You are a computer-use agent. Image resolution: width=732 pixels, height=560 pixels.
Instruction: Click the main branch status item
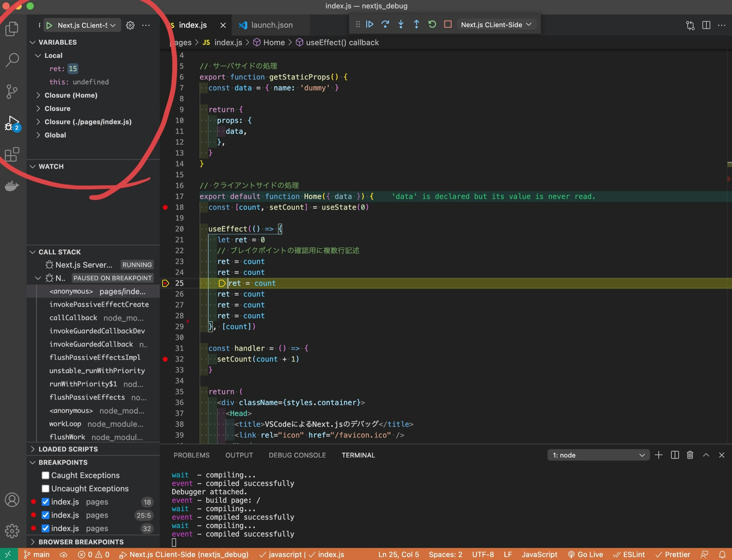37,554
